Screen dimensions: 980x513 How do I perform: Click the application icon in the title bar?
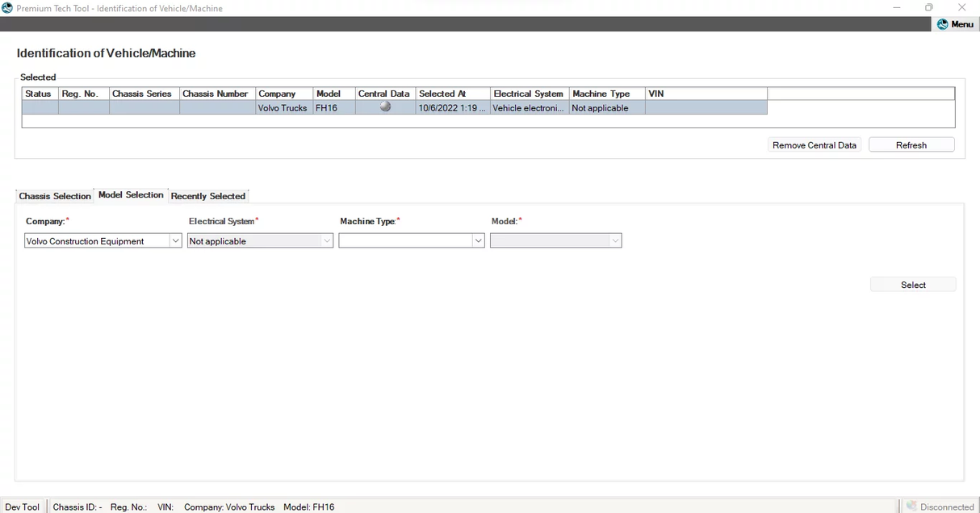point(7,7)
